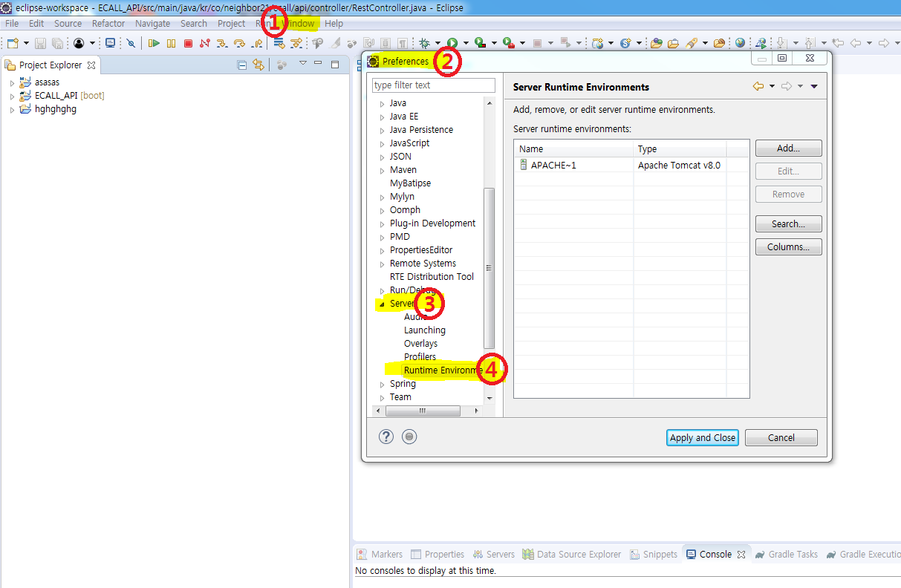Click the Save icon in toolbar
901x588 pixels.
[40, 43]
